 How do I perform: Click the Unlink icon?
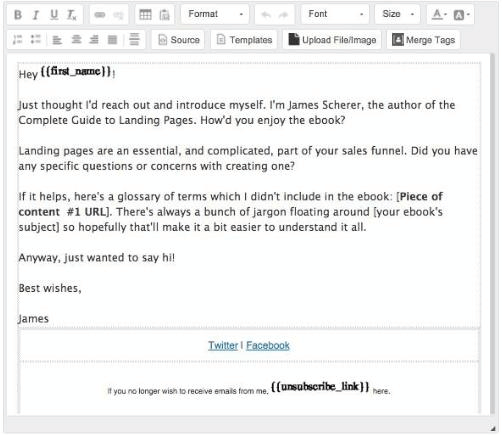[118, 15]
